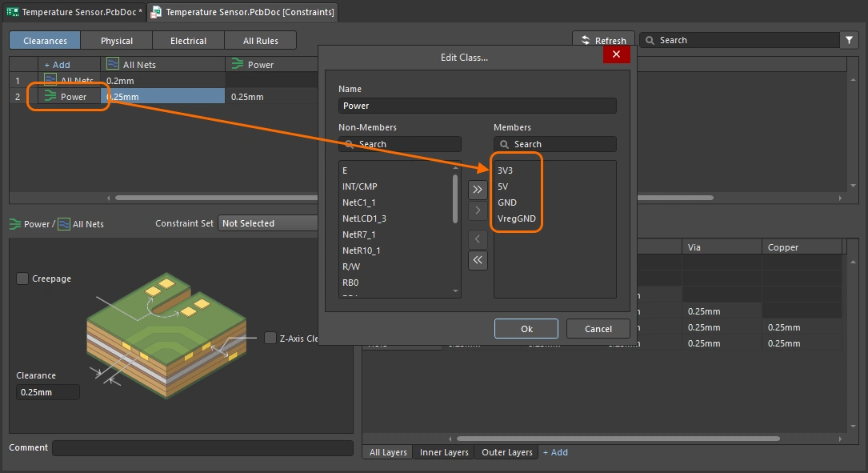This screenshot has height=473, width=868.
Task: Select the Inner Layers tab
Action: pos(444,452)
